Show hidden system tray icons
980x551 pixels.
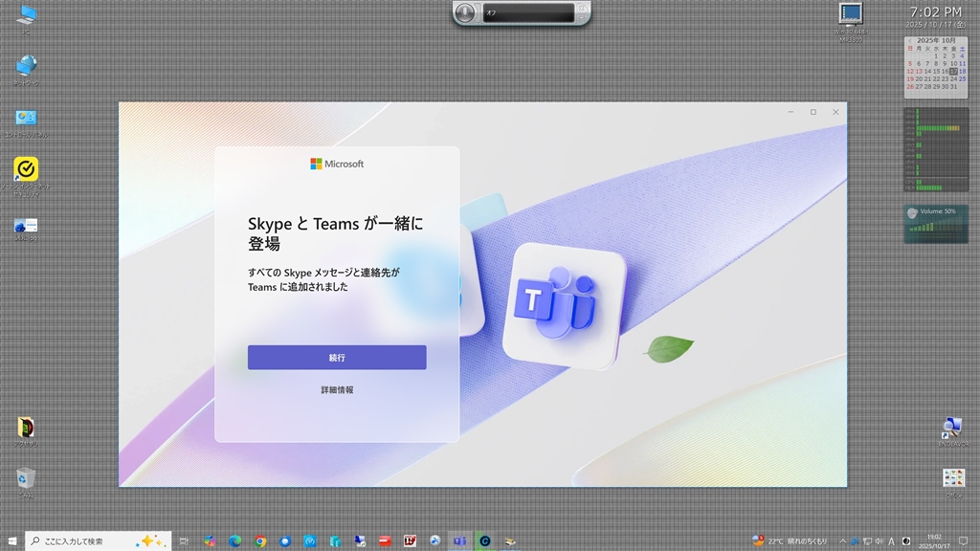842,541
